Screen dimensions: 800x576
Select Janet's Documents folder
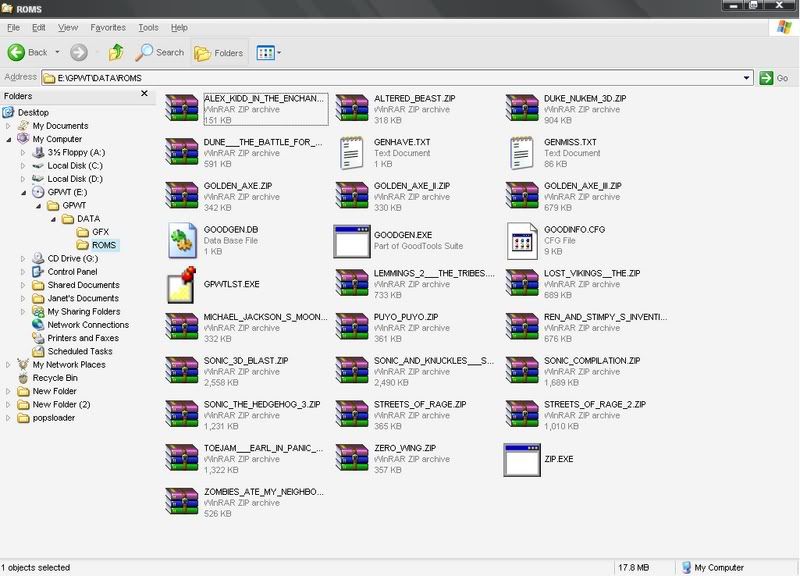(x=75, y=298)
